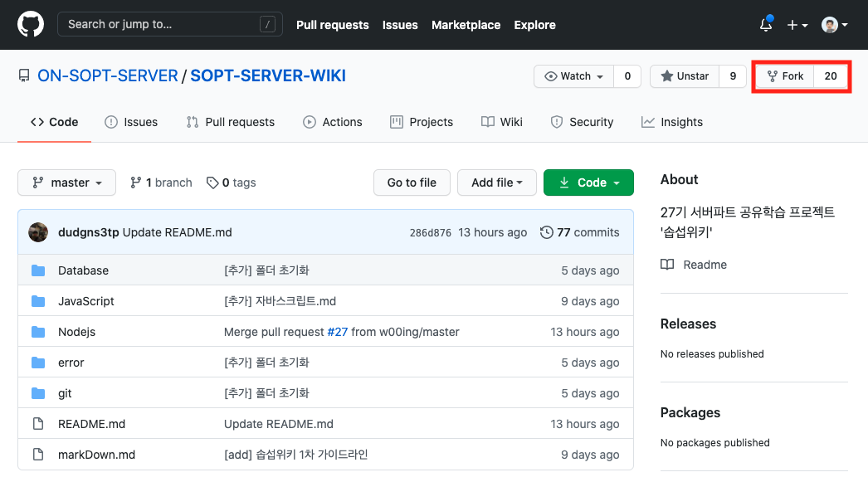Switch to the Projects tab
The width and height of the screenshot is (868, 482).
click(422, 122)
